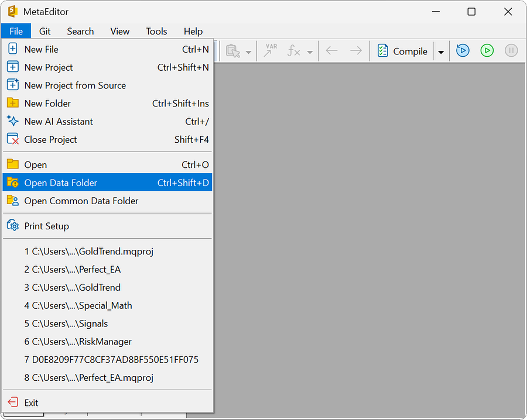527x420 pixels.
Task: Open the Search menu
Action: [80, 31]
